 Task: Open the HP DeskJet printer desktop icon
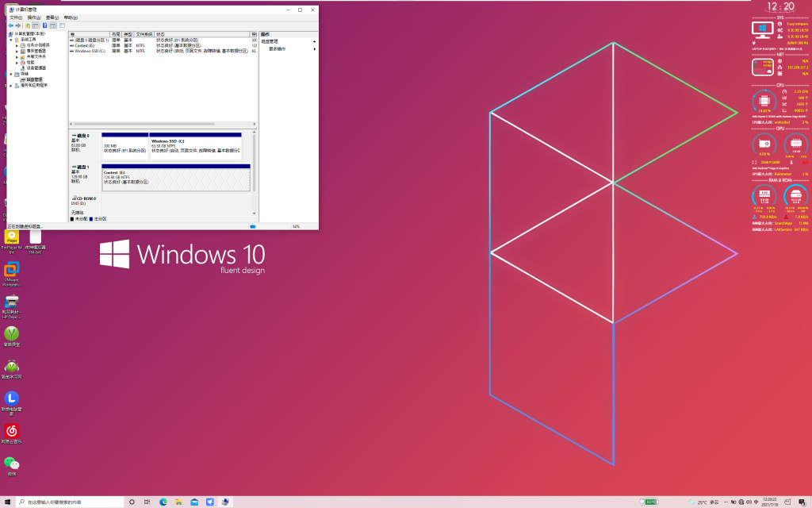click(x=11, y=306)
